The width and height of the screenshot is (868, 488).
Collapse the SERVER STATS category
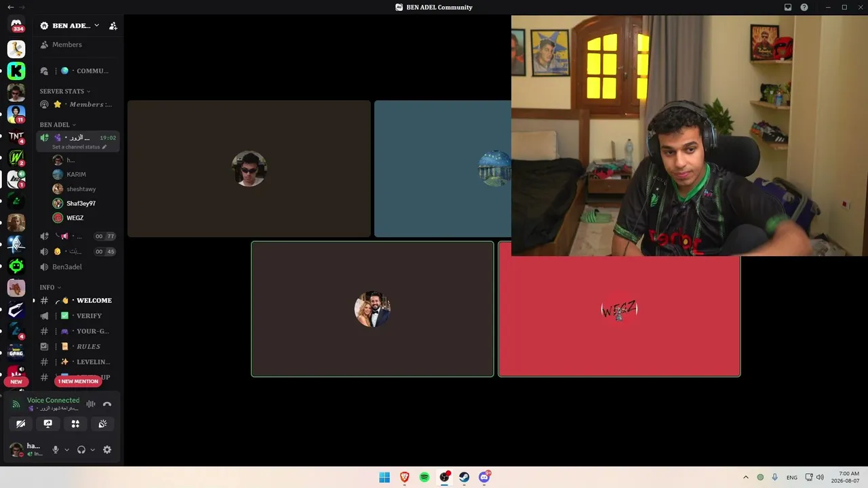click(x=65, y=91)
